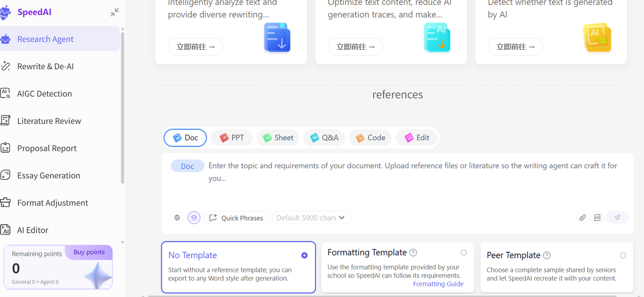Select the Peer Template radio button
The height and width of the screenshot is (297, 644).
click(x=623, y=255)
